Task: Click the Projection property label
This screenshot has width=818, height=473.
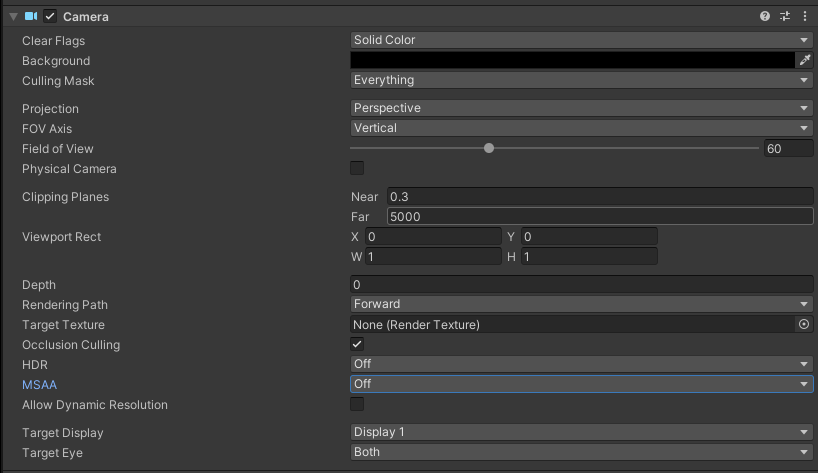Action: point(50,108)
